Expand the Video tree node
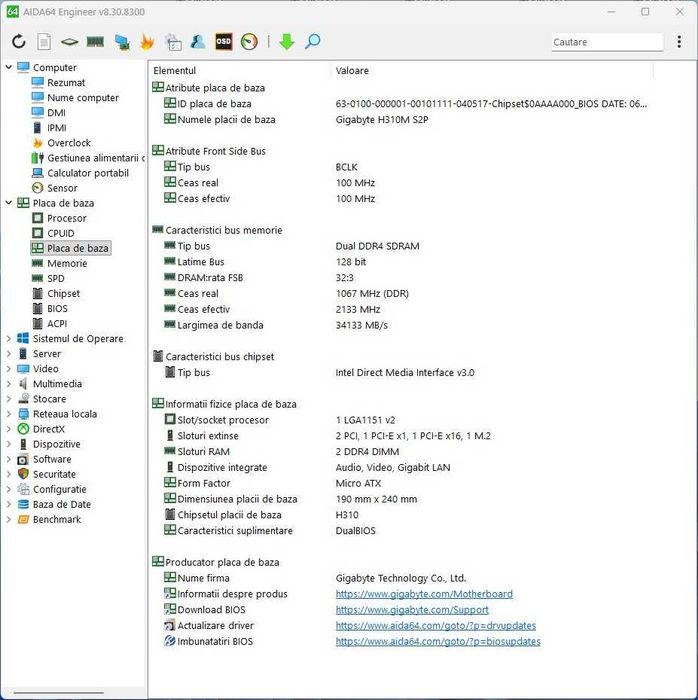Viewport: 698px width, 700px height. tap(8, 369)
